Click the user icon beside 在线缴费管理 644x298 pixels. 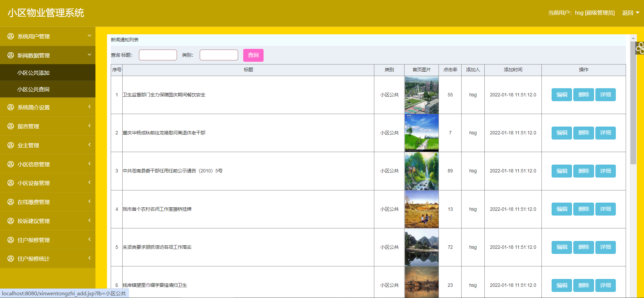click(x=11, y=202)
